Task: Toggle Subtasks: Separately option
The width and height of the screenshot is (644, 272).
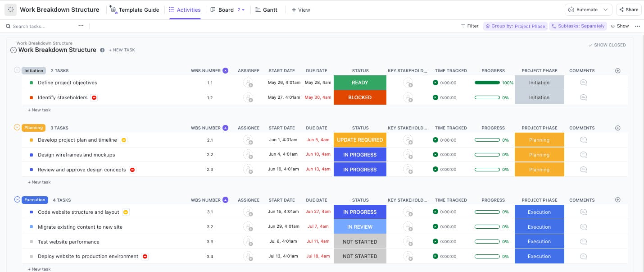Action: coord(578,26)
